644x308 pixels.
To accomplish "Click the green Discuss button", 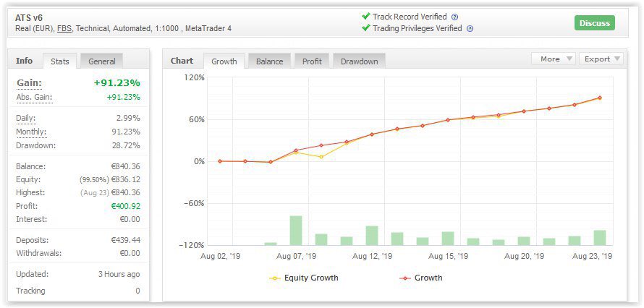I will (594, 23).
